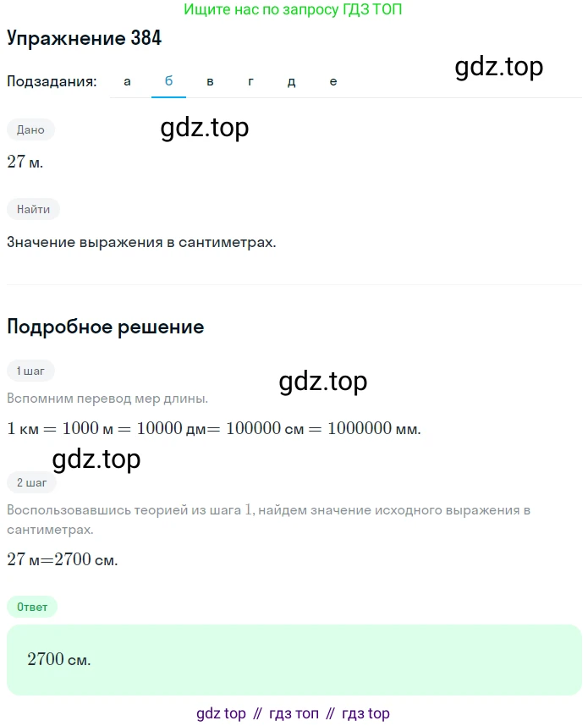The width and height of the screenshot is (588, 726).
Task: Click the «27 м=2700 см.» result line
Action: (x=63, y=559)
